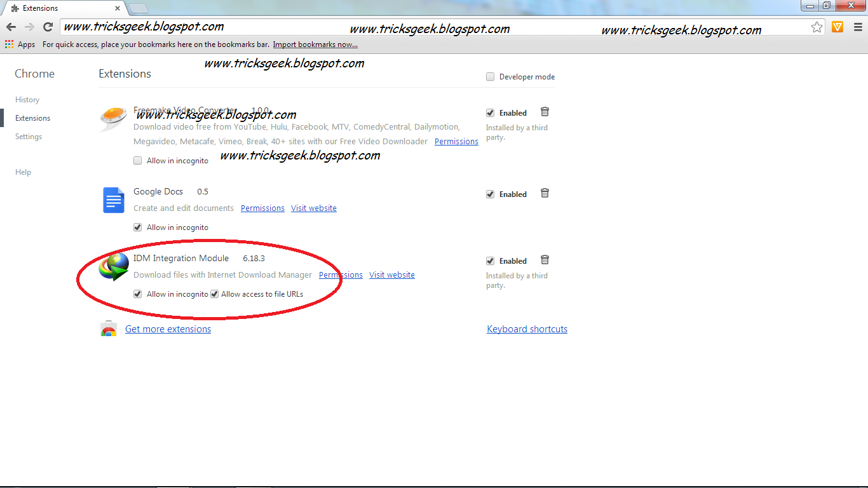Screen dimensions: 868x488
Task: Open the Apps shortcut in bookmarks bar
Action: pyautogui.click(x=20, y=44)
